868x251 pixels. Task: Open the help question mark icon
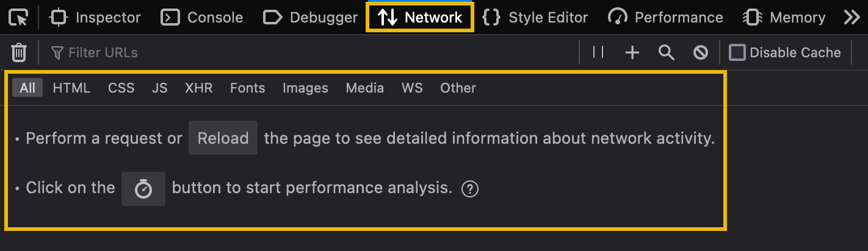[x=470, y=189]
